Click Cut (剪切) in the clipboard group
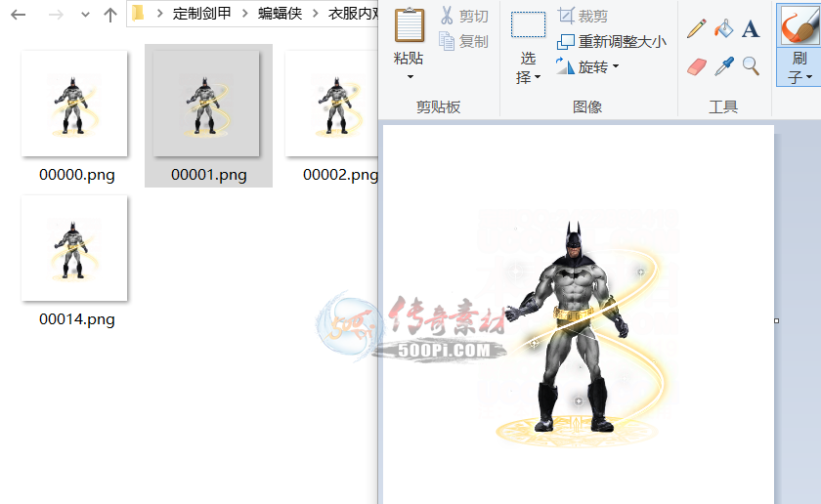This screenshot has height=504, width=821. click(464, 17)
